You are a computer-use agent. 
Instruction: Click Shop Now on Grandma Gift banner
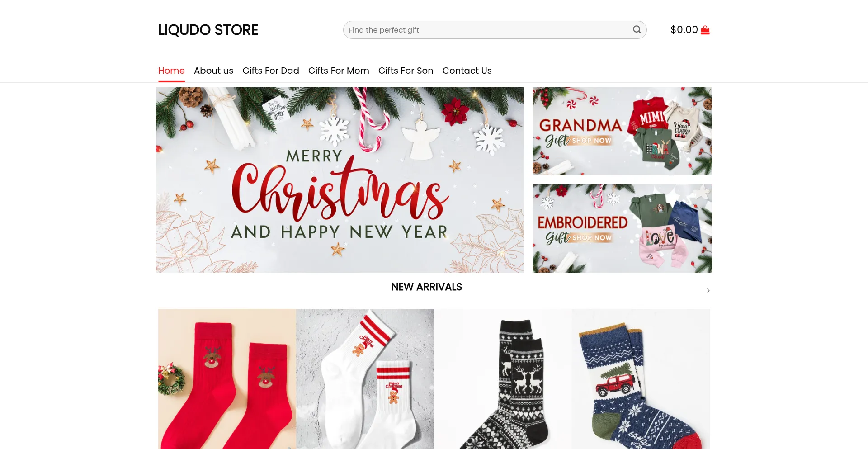[591, 141]
